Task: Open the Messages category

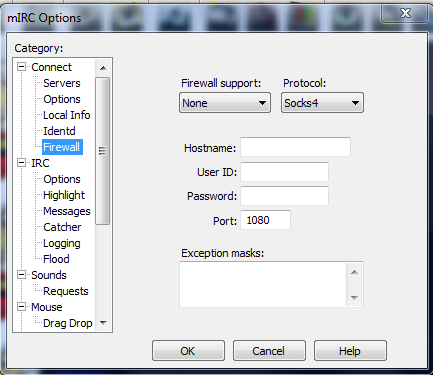Action: (x=67, y=211)
